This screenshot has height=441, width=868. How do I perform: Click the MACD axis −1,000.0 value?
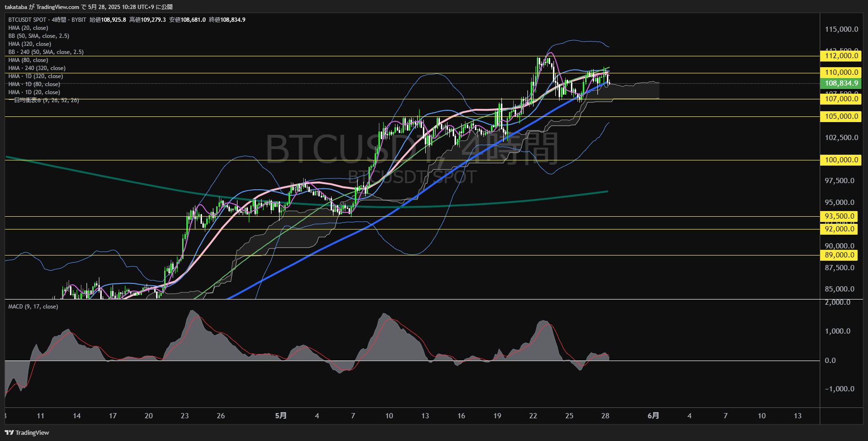[x=840, y=389]
